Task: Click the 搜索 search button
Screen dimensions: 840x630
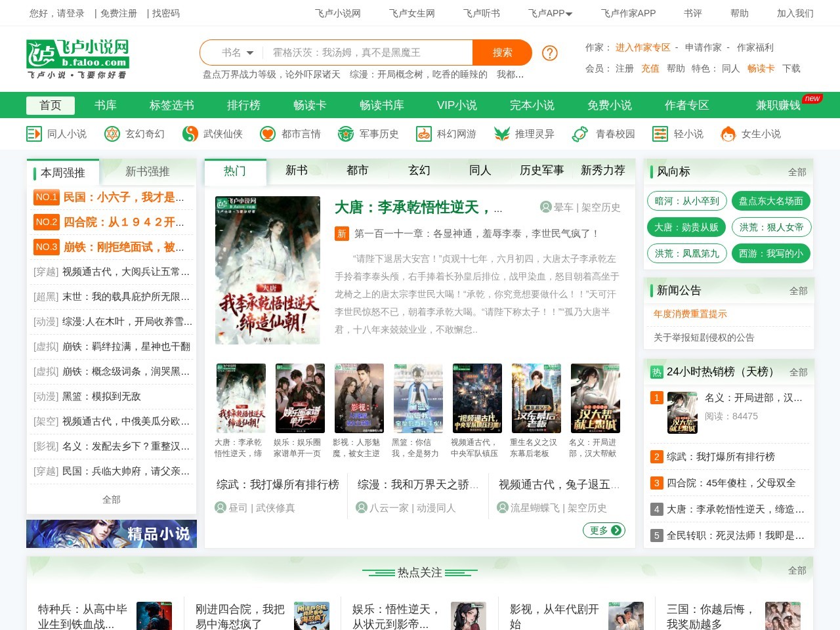Action: (502, 52)
